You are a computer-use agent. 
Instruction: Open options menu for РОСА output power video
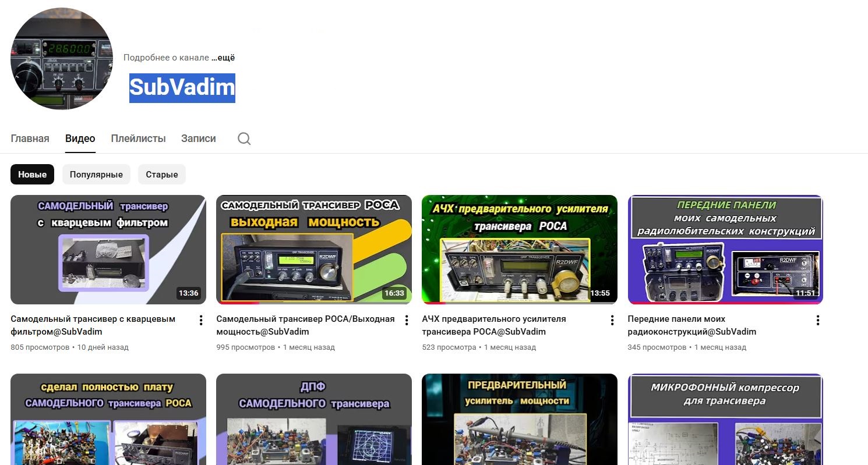[406, 320]
